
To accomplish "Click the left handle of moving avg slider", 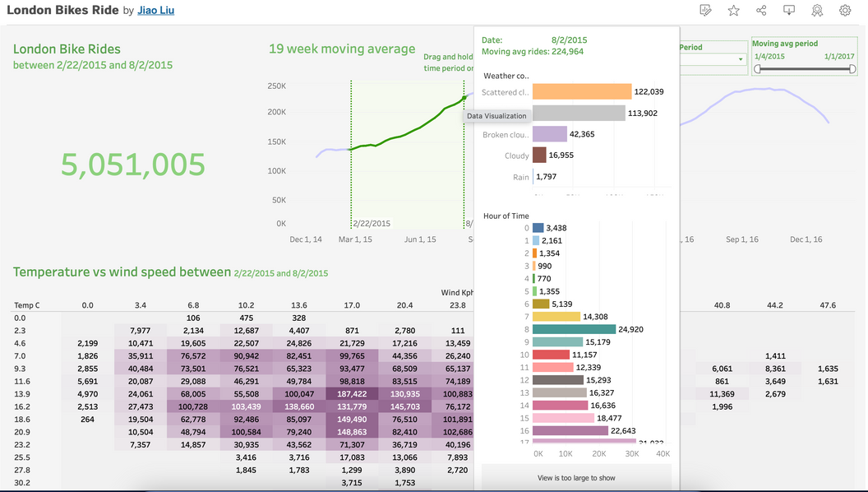I will tap(757, 69).
